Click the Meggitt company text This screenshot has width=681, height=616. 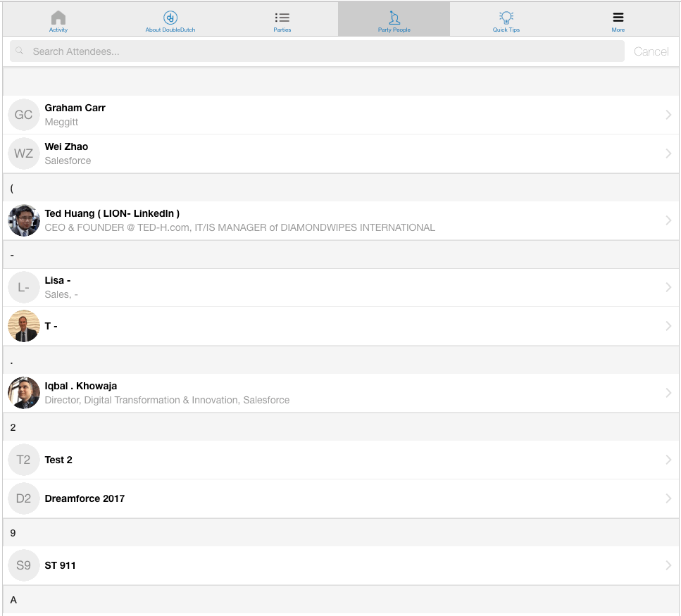[61, 122]
